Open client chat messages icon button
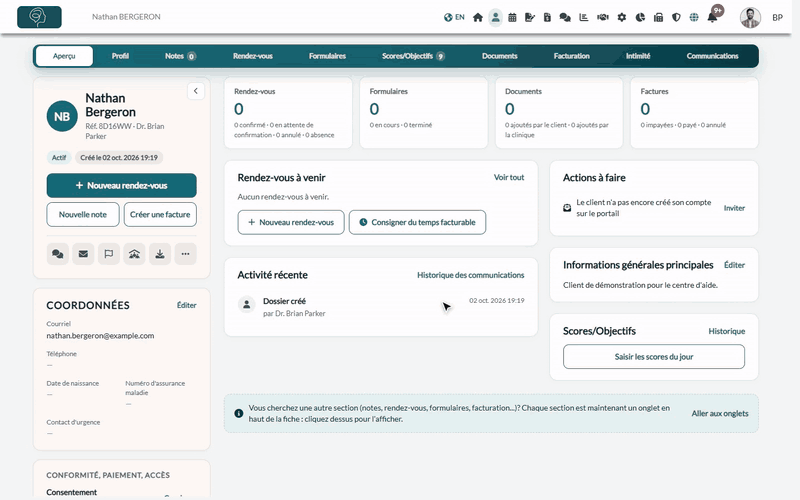This screenshot has width=800, height=500. point(58,254)
